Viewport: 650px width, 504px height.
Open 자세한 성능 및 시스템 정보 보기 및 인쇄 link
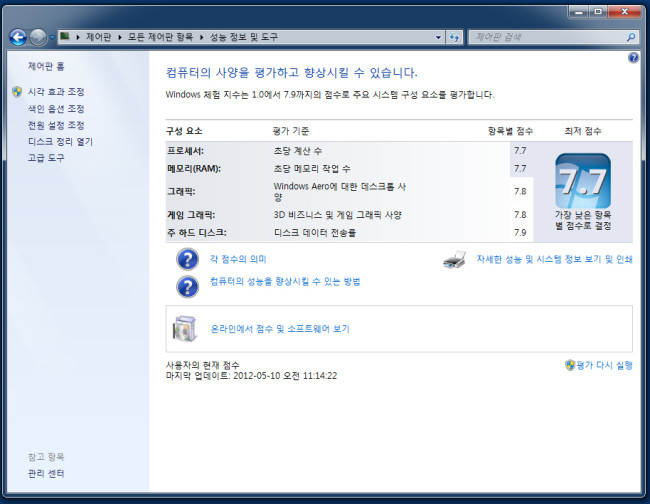point(555,259)
